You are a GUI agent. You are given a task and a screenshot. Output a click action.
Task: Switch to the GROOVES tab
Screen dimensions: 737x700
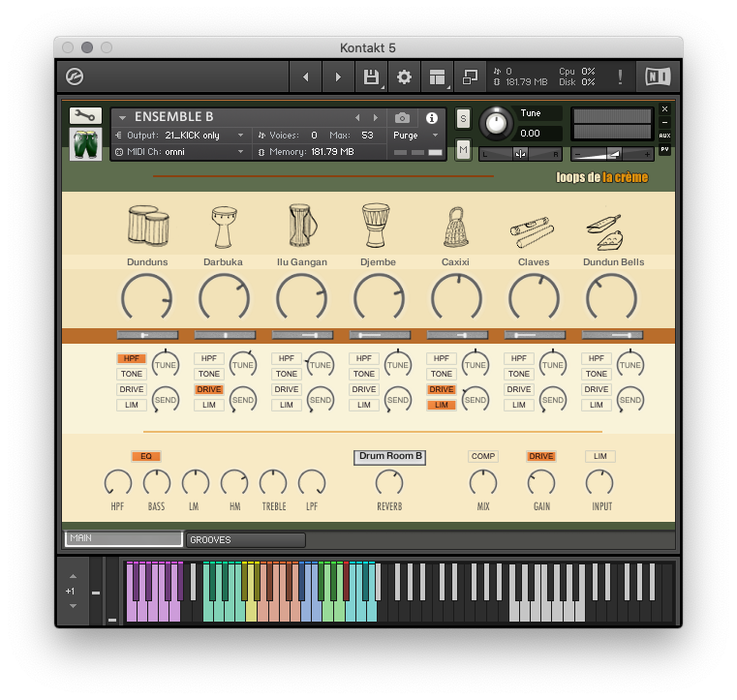[x=246, y=540]
